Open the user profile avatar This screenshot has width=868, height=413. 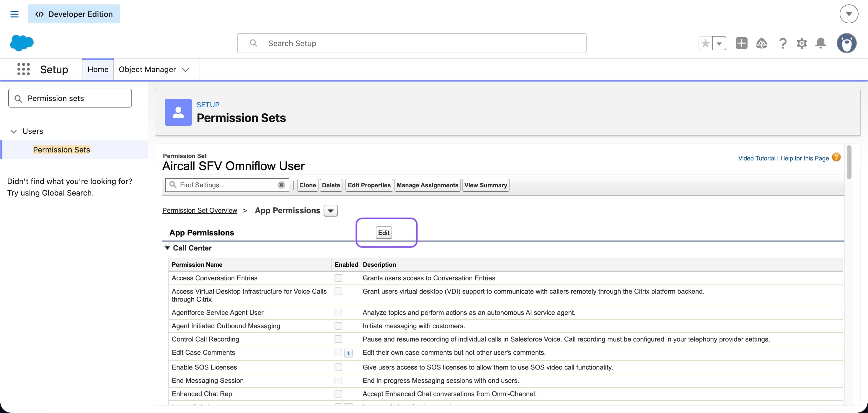[847, 43]
